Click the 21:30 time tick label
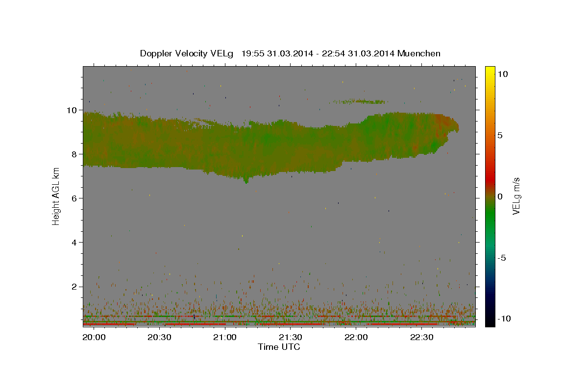The height and width of the screenshot is (392, 588). [x=291, y=338]
